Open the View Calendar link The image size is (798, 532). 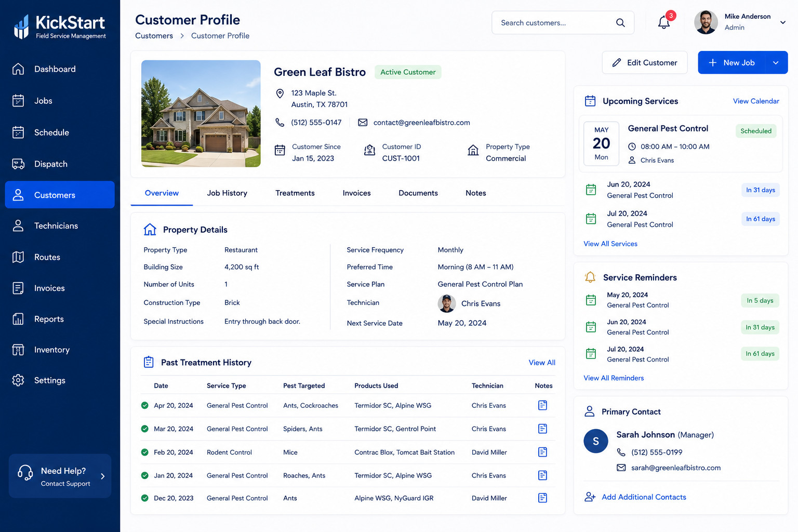click(x=756, y=101)
